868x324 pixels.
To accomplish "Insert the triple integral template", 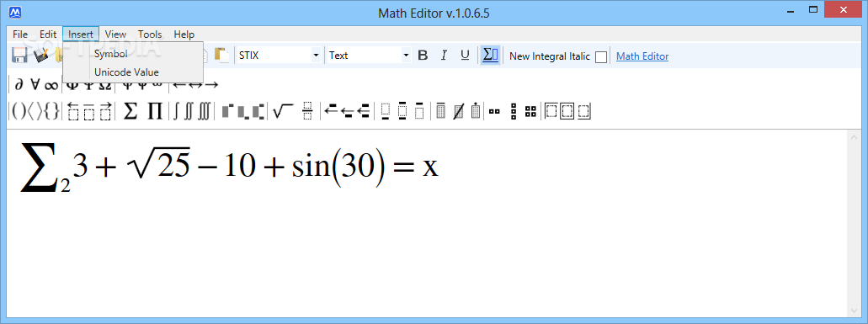I will pyautogui.click(x=205, y=112).
